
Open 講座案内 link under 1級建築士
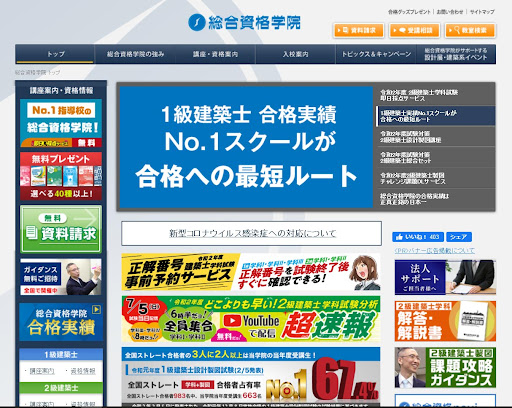click(x=42, y=371)
